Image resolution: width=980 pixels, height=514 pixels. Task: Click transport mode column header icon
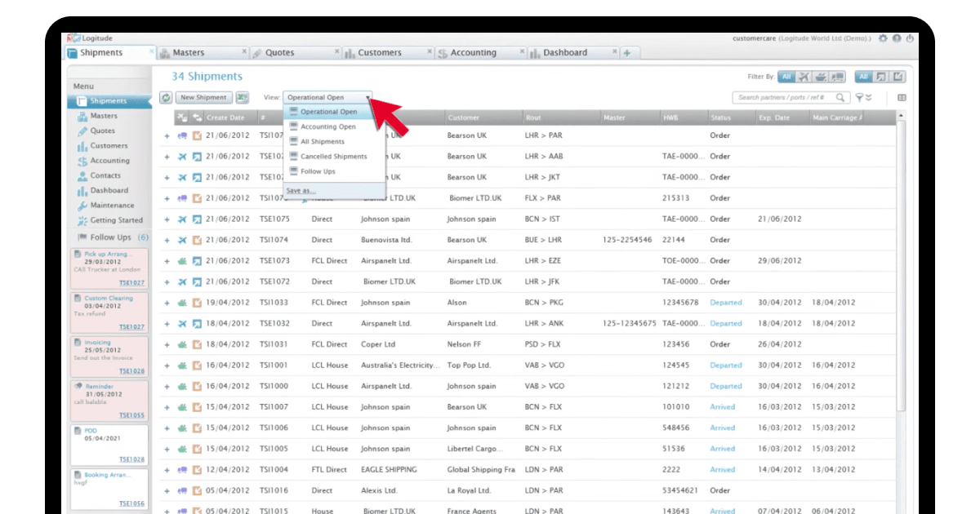pos(183,118)
